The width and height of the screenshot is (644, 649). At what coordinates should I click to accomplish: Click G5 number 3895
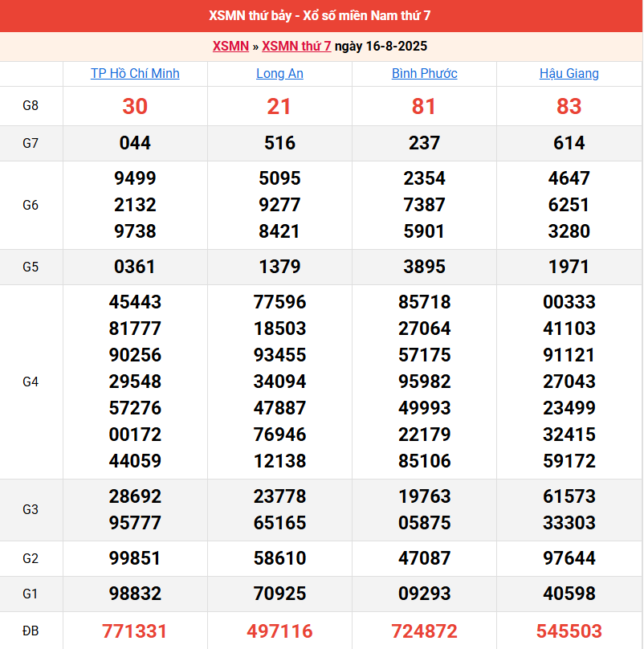(424, 267)
